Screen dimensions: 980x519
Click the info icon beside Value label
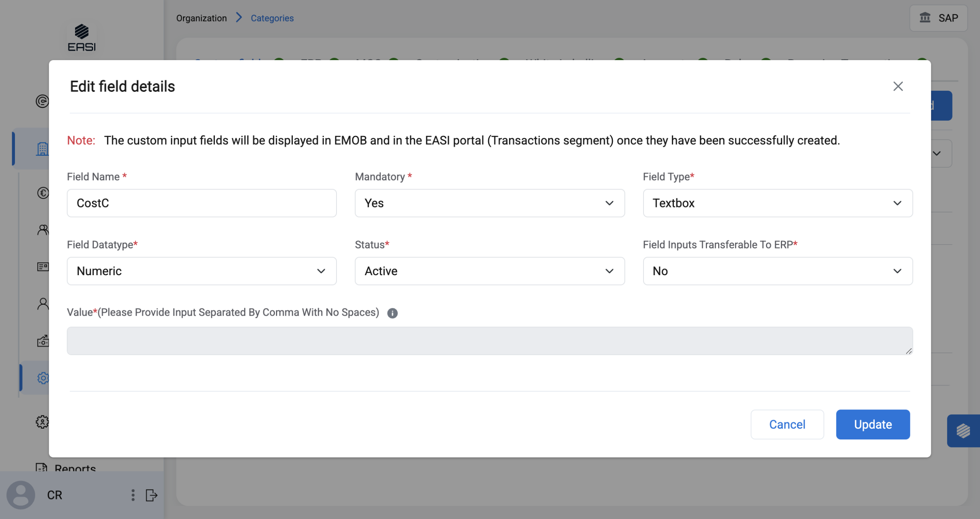point(392,313)
